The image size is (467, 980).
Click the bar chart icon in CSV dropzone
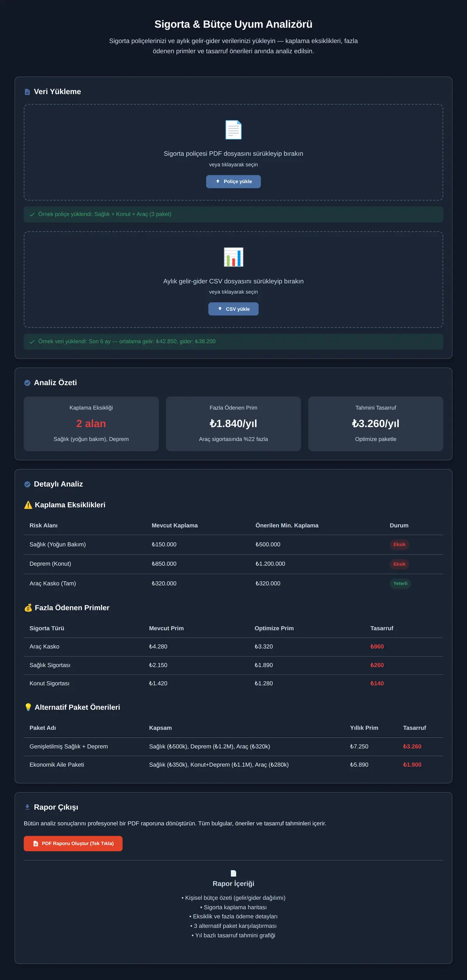(233, 257)
